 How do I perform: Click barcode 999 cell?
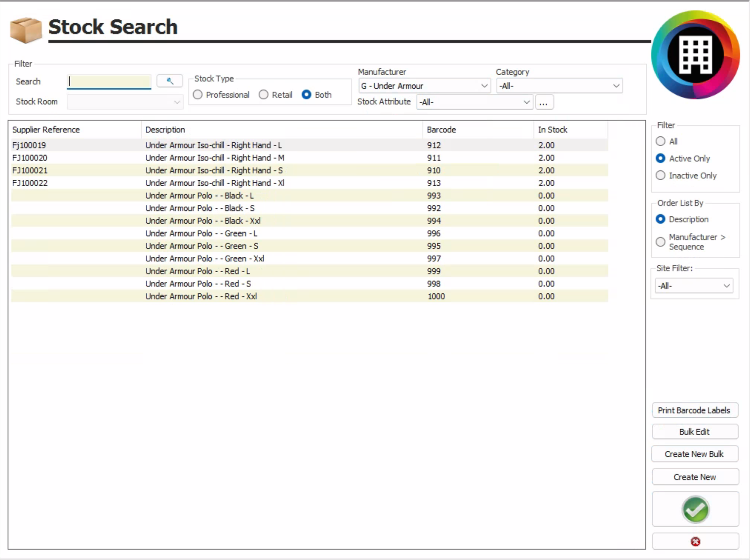pyautogui.click(x=434, y=271)
